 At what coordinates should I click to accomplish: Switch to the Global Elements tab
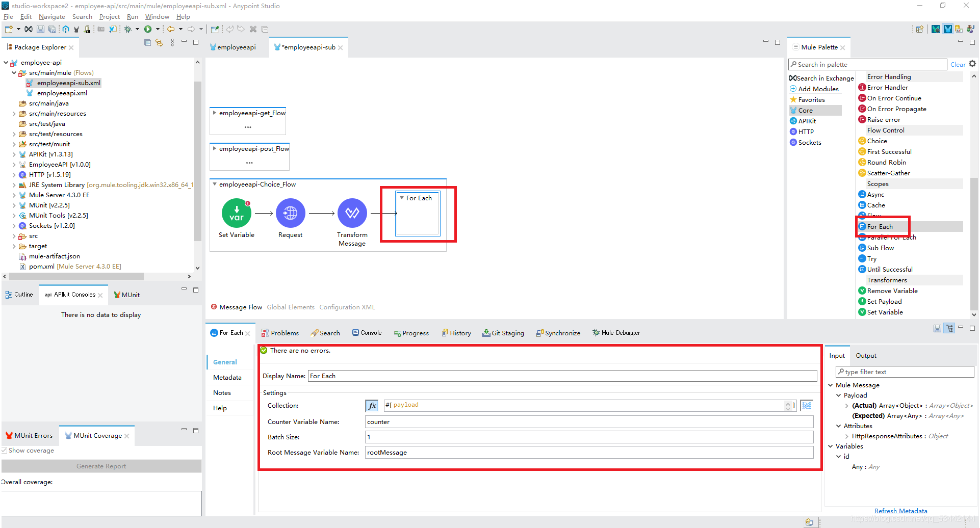click(291, 307)
